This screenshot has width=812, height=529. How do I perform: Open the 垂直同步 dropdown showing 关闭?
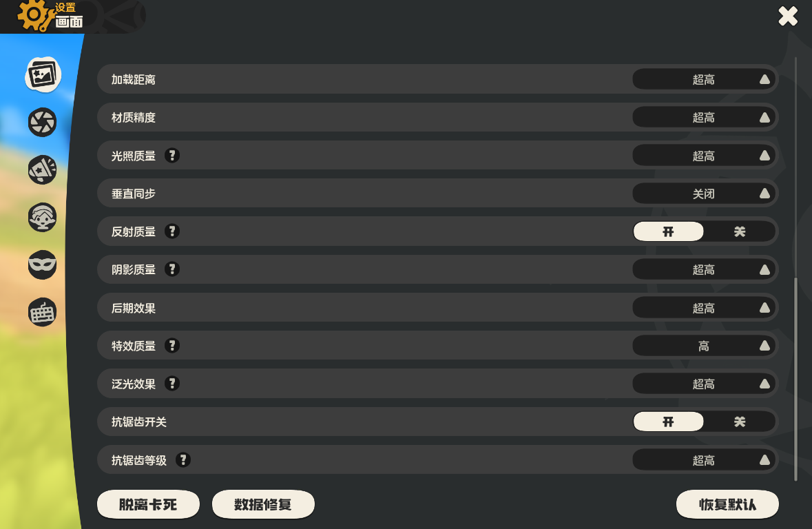click(704, 194)
